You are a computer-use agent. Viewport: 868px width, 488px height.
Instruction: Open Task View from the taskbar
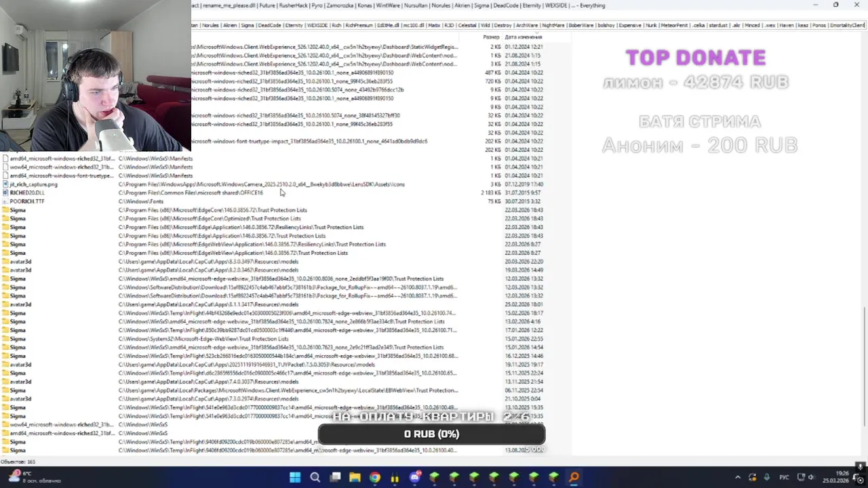(335, 477)
